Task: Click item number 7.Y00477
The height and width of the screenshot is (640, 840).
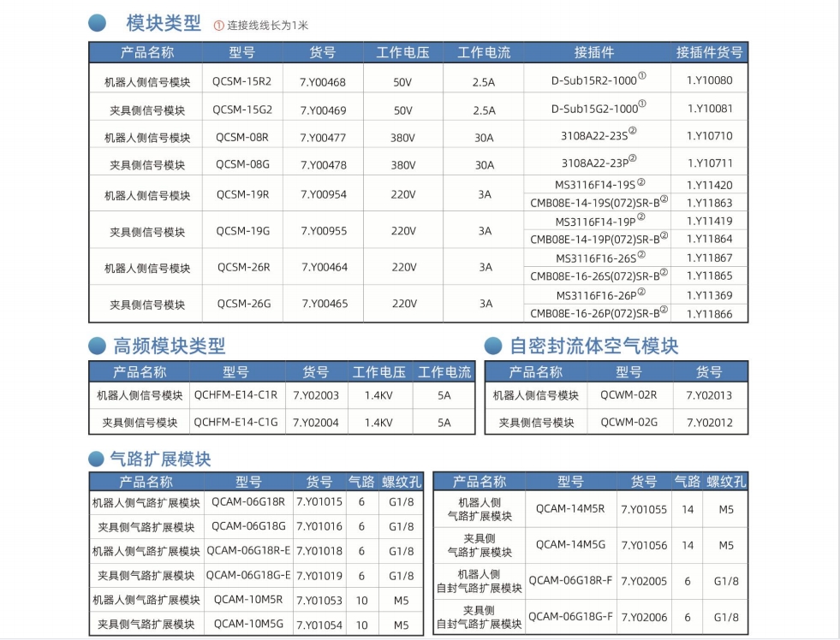Action: coord(323,137)
